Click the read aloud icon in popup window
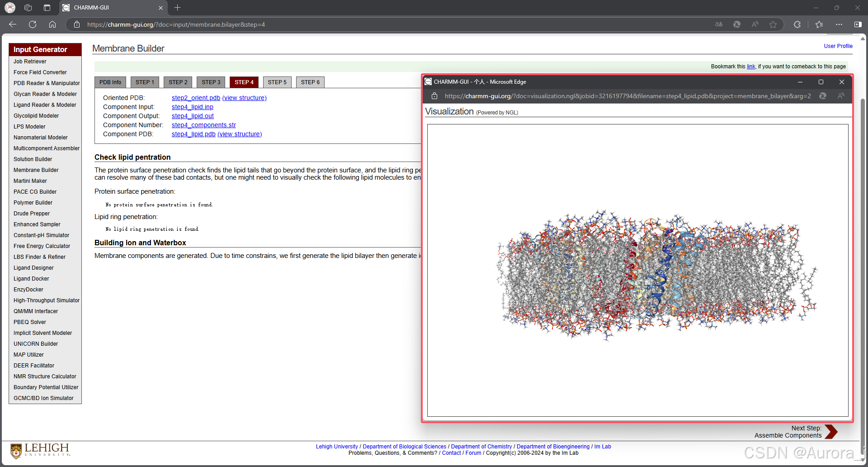 841,96
